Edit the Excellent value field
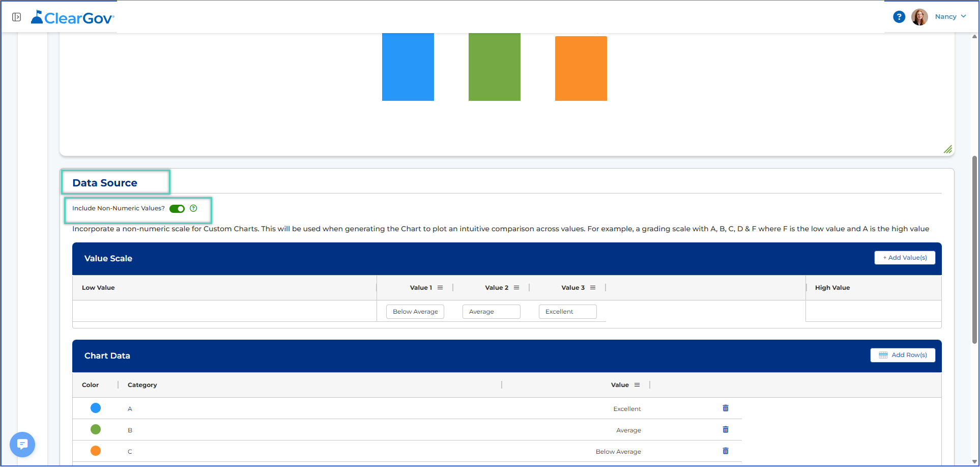The width and height of the screenshot is (980, 467). 568,312
